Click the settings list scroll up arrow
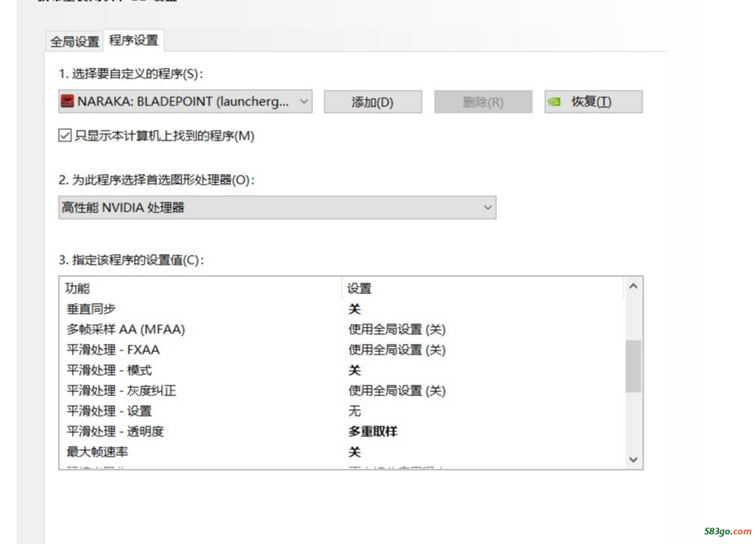756x544 pixels. click(x=633, y=286)
